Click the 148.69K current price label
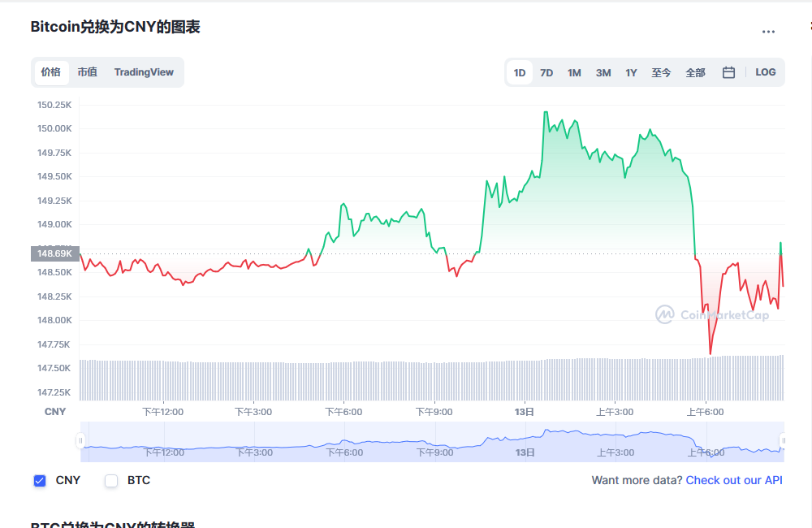812x528 pixels. (55, 253)
